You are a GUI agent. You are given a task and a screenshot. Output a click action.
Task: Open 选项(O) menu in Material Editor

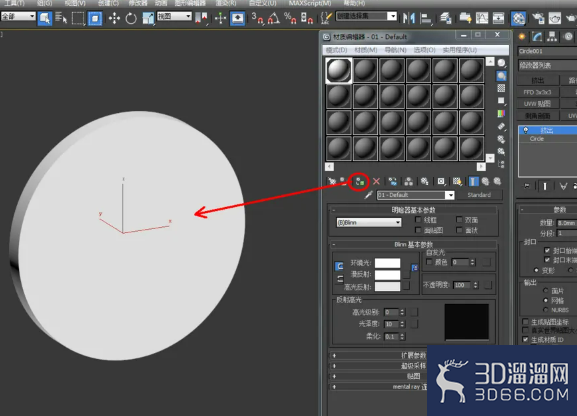[x=424, y=50]
